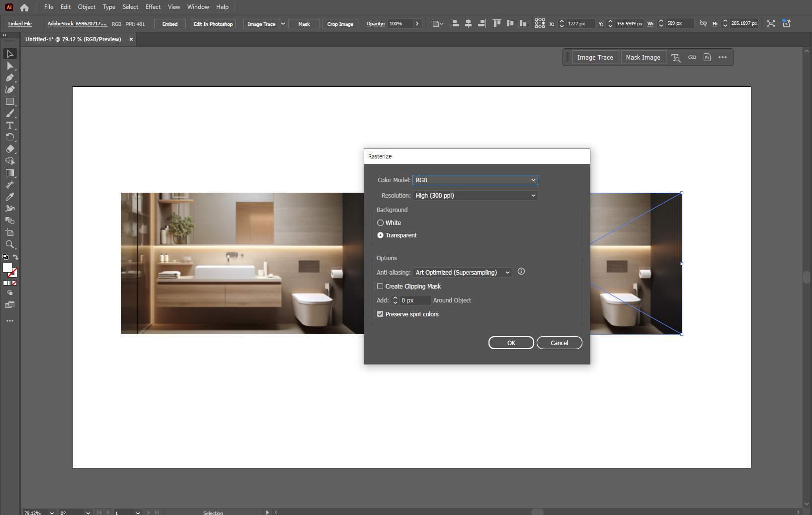Select the Rectangle tool
The width and height of the screenshot is (812, 515).
click(10, 101)
